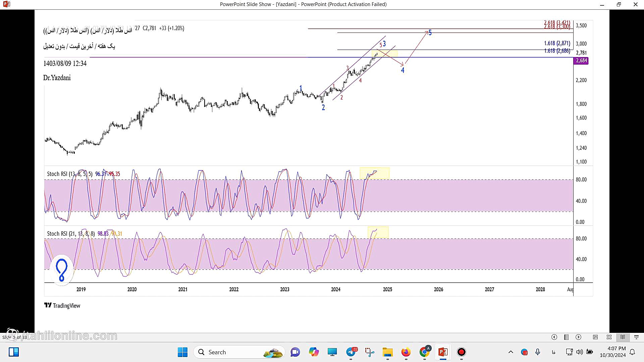Open Telegram from the taskbar

click(351, 352)
